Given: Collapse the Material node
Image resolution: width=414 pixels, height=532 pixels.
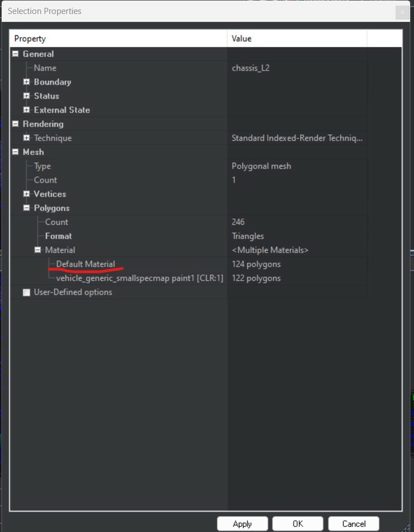Looking at the screenshot, I should pyautogui.click(x=37, y=250).
